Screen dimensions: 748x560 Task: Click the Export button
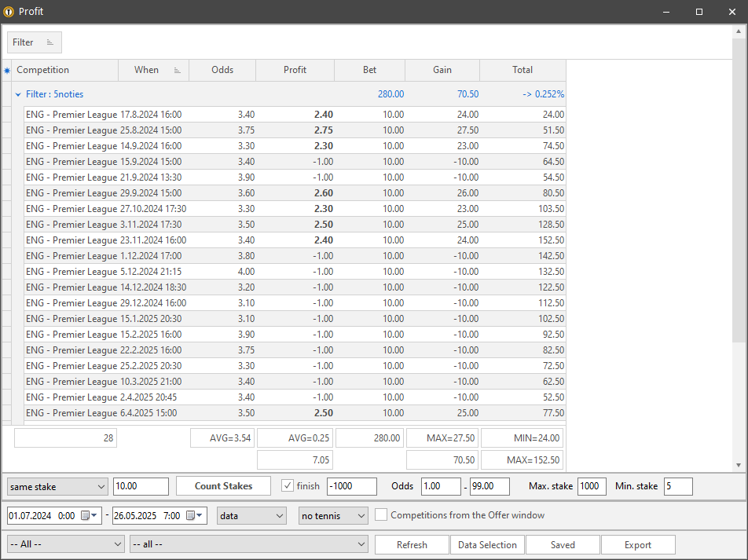(638, 545)
